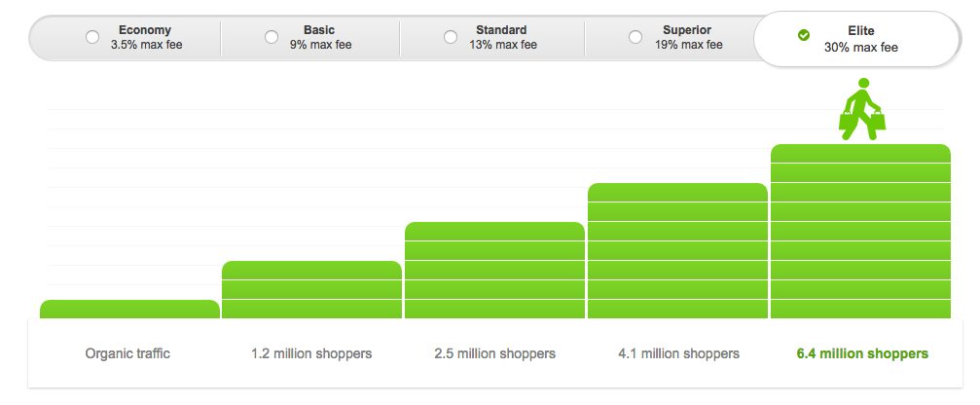The height and width of the screenshot is (405, 980).
Task: Click the green bar above 4.1 million shoppers
Action: [678, 251]
